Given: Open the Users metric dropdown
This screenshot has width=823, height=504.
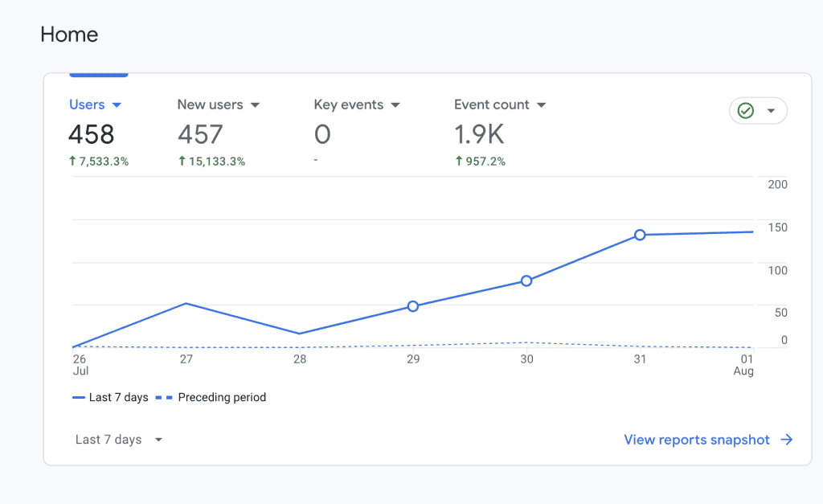Looking at the screenshot, I should 117,104.
